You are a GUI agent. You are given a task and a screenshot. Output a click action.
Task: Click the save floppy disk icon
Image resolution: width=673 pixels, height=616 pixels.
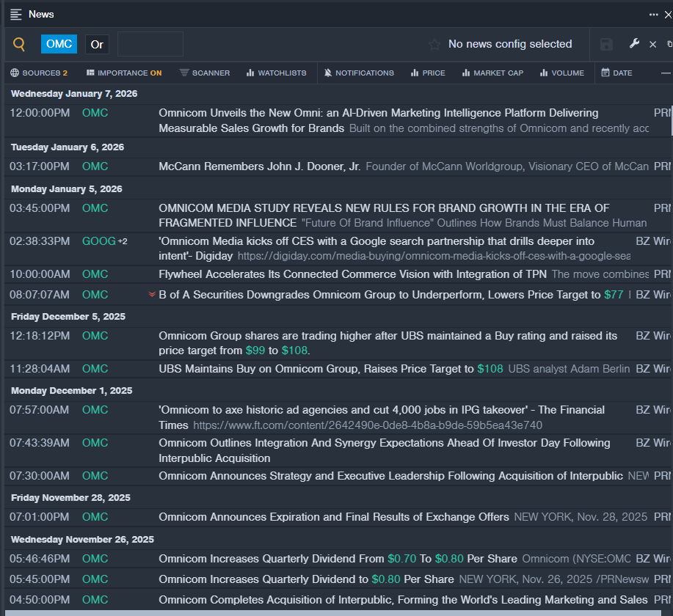[606, 45]
